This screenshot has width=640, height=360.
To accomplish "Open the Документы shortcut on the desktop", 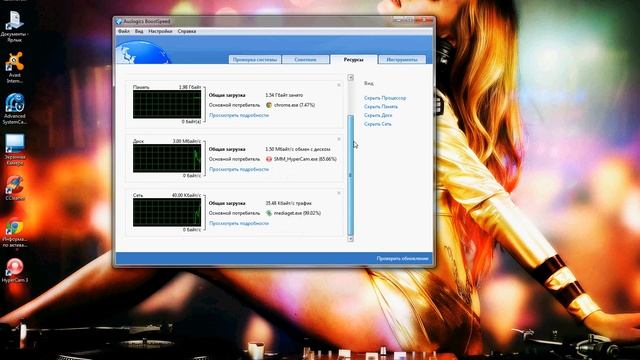I will coord(14,26).
